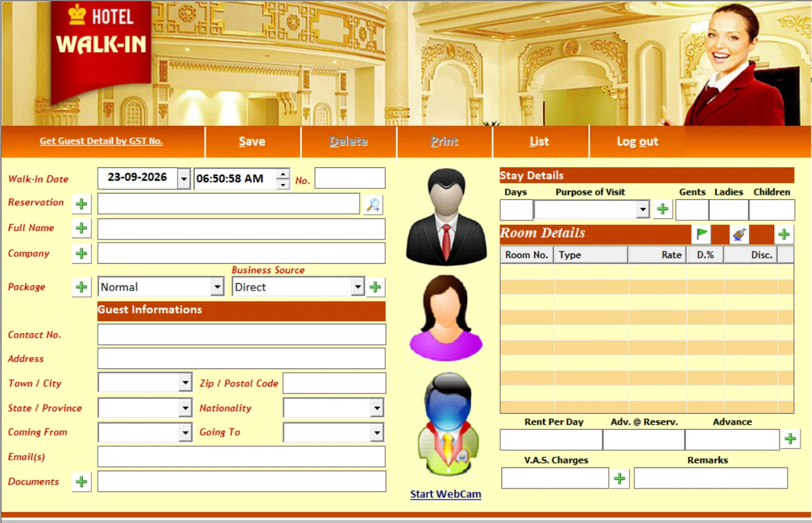This screenshot has height=523, width=812.
Task: Click the plus icon next to Reservation
Action: (x=81, y=204)
